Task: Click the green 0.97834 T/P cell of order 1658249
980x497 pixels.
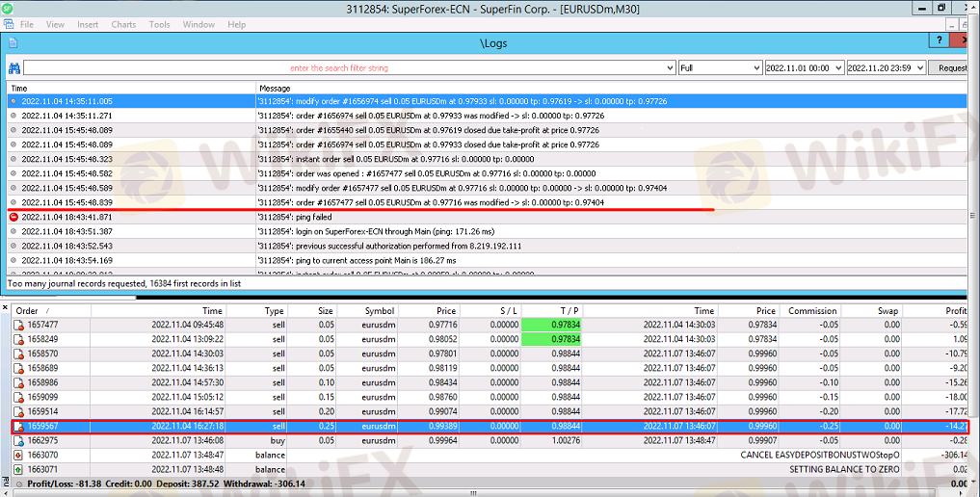Action: point(551,339)
